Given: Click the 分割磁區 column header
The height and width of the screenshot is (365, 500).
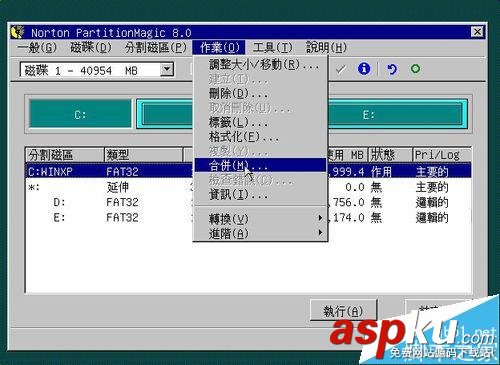Looking at the screenshot, I should point(65,155).
